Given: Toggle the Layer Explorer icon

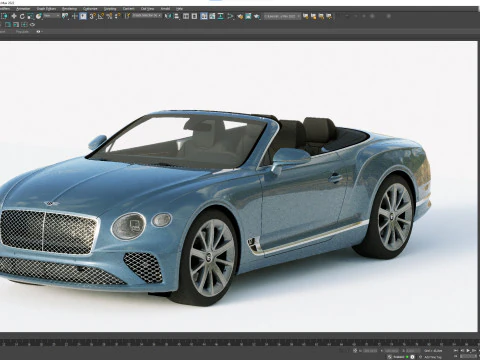Looking at the screenshot, I should 194,16.
